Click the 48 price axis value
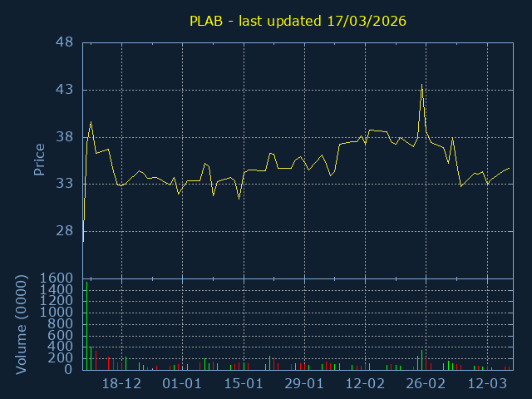 (65, 42)
